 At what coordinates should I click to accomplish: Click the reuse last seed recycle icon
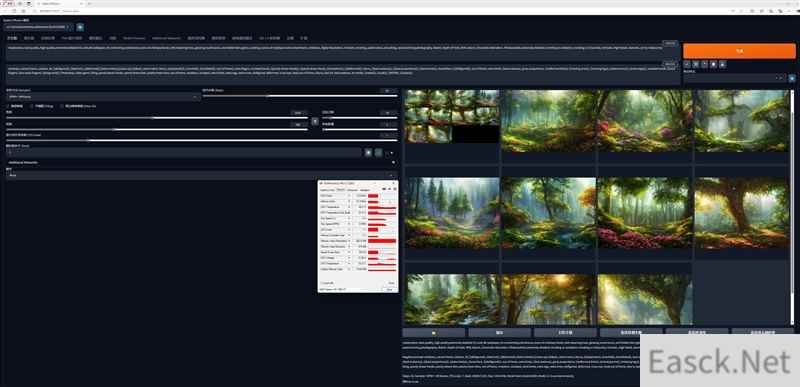378,152
